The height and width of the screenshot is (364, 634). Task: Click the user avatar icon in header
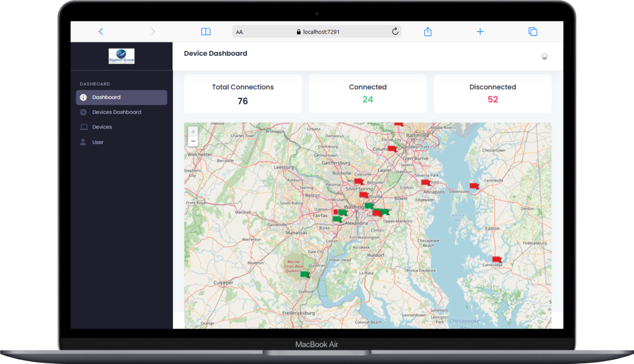point(544,56)
